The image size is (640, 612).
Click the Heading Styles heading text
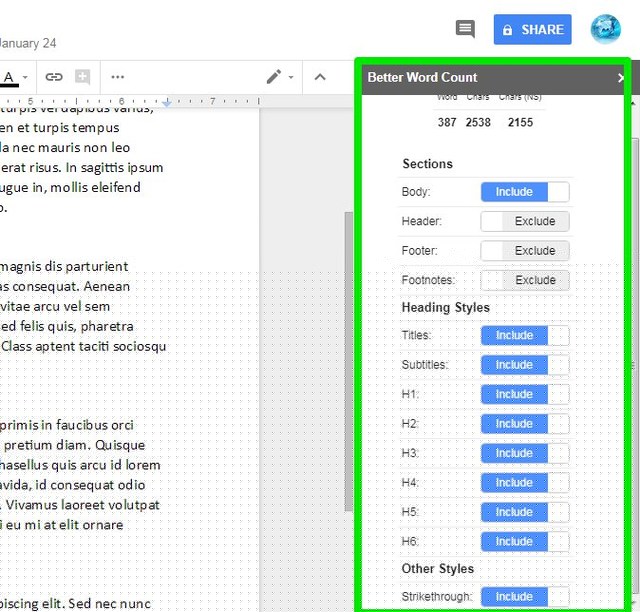pos(445,307)
